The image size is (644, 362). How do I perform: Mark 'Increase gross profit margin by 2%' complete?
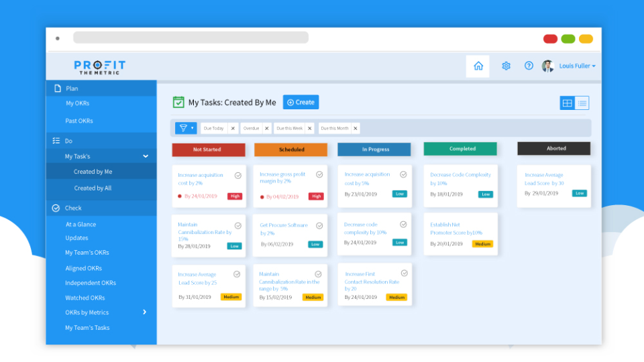coord(319,174)
